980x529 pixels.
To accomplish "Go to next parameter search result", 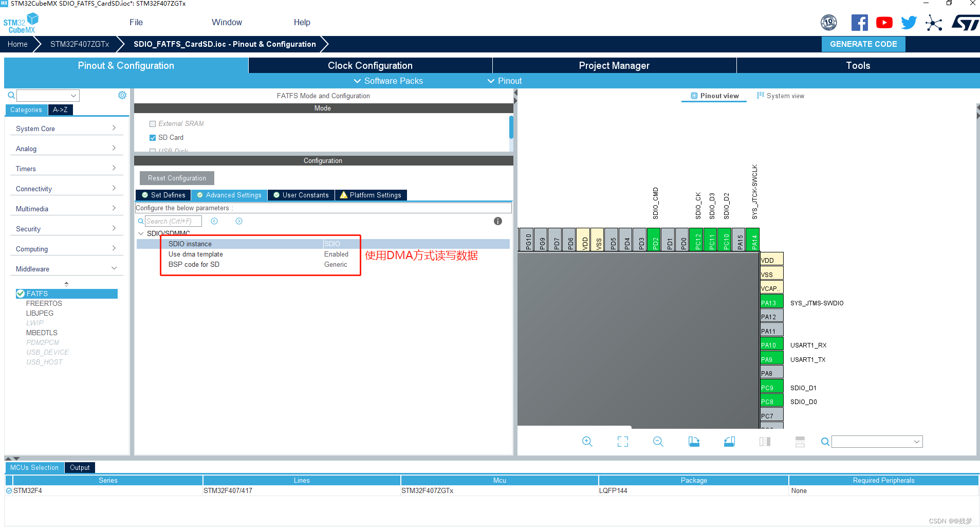I will 239,221.
